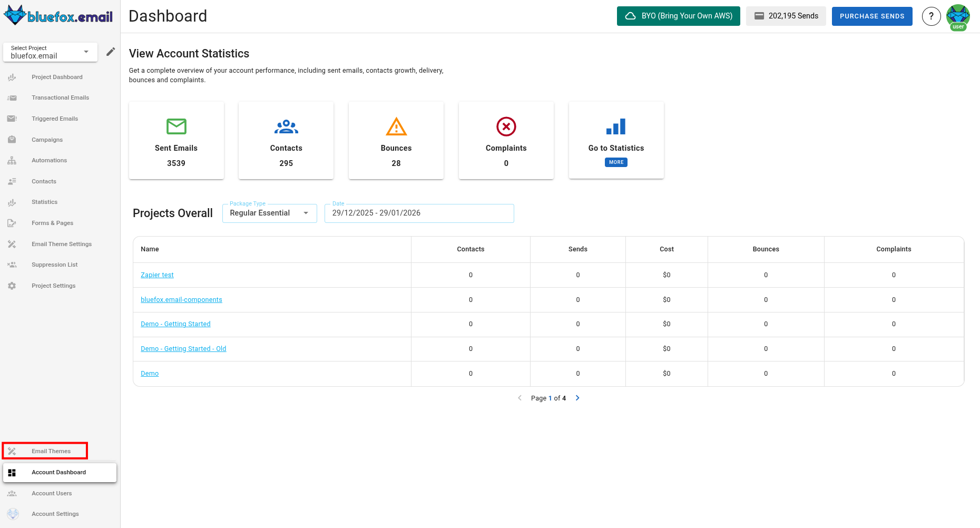Screen dimensions: 980x528
Task: Open the Date range picker field
Action: pyautogui.click(x=419, y=213)
